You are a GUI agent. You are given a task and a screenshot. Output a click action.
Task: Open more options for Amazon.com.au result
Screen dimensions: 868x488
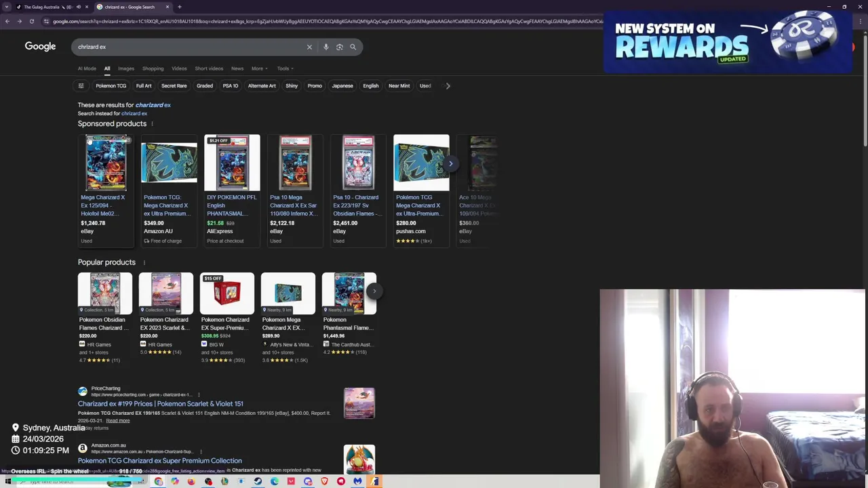coord(201,451)
